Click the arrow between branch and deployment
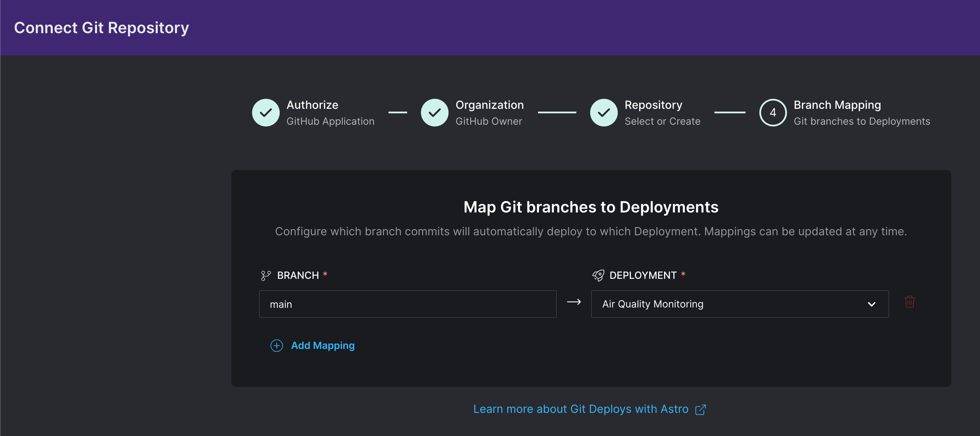Viewport: 980px width, 436px height. [x=574, y=302]
